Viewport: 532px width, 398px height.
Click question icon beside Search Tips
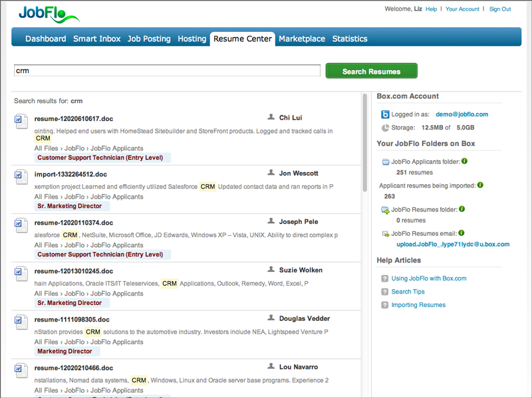[x=385, y=292]
